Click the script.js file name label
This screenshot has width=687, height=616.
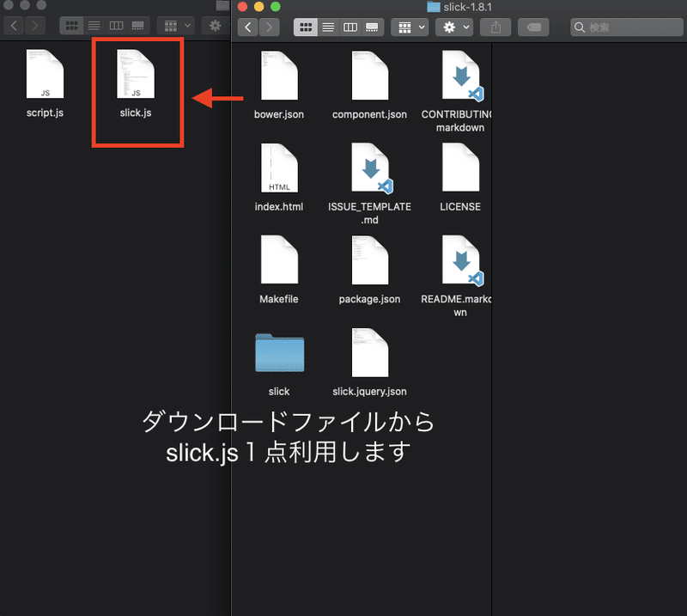coord(45,113)
